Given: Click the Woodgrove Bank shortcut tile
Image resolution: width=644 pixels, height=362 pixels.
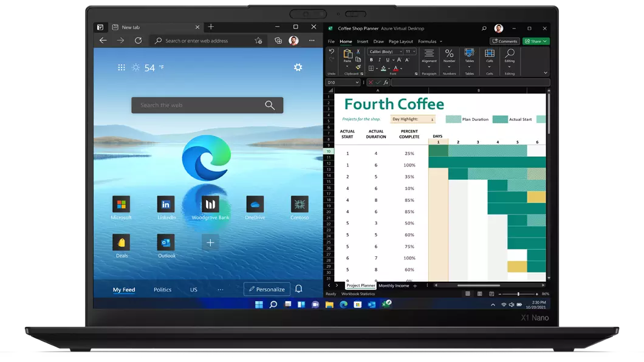Looking at the screenshot, I should [x=210, y=205].
